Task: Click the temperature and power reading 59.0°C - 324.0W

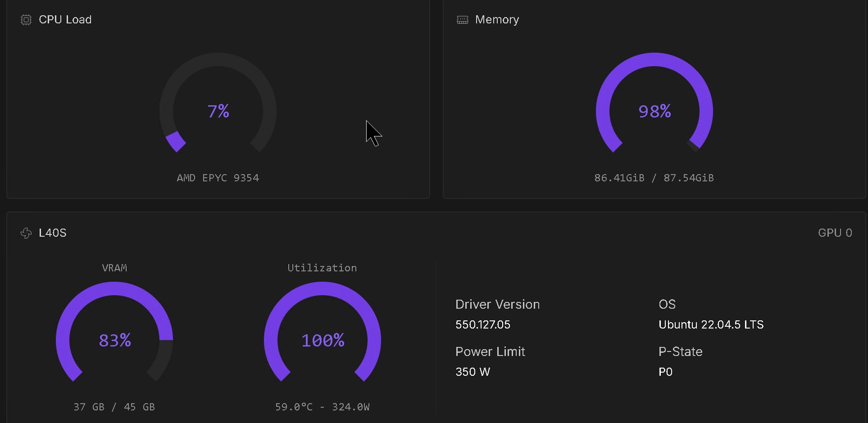Action: tap(323, 407)
